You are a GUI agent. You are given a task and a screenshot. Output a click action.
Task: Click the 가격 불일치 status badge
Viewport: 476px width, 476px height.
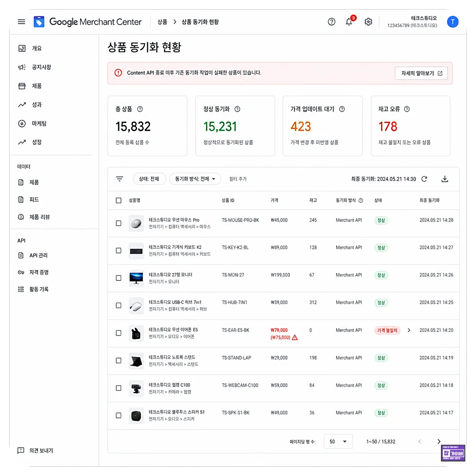click(x=388, y=330)
